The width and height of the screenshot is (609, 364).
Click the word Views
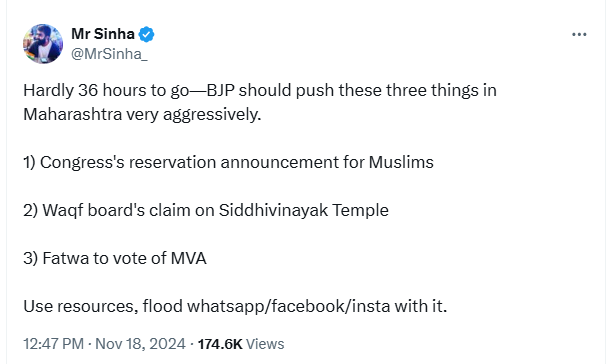tap(265, 344)
